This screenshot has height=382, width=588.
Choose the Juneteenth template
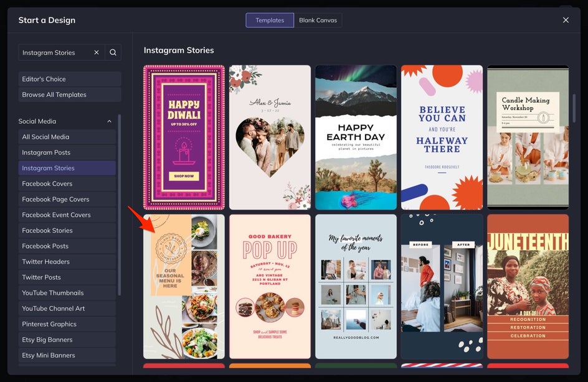528,286
